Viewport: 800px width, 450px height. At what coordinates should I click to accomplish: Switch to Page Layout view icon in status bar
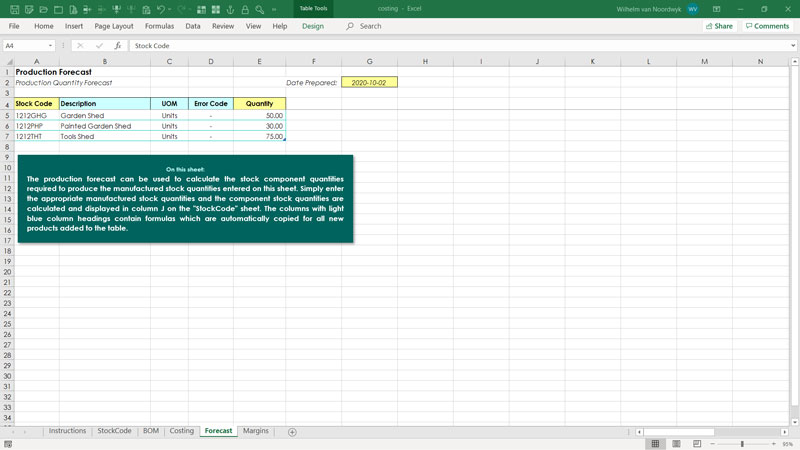tap(676, 444)
